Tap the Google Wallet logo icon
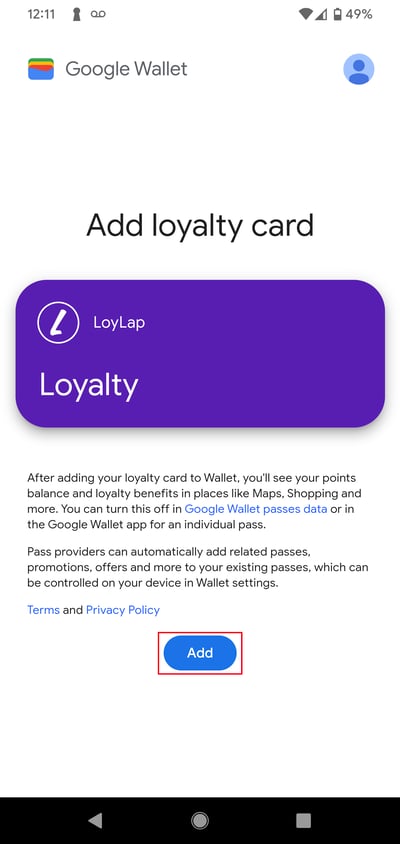Viewport: 400px width, 844px height. pos(41,69)
